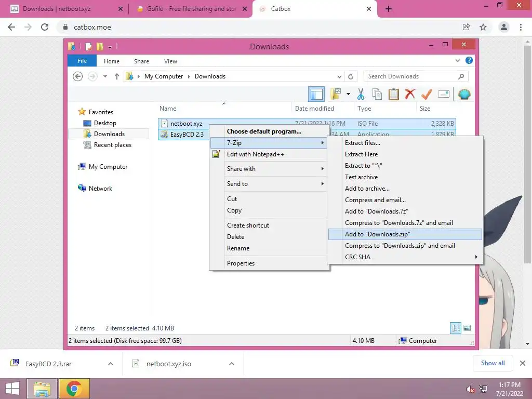Switch to the Downloads netboot.xyz browser tab

[66, 9]
